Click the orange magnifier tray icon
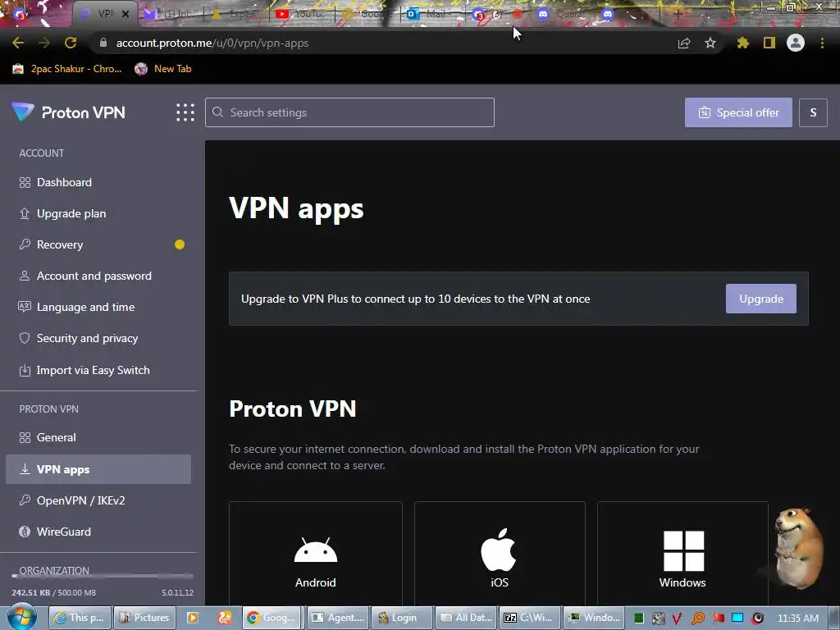The width and height of the screenshot is (840, 630). pos(698,619)
